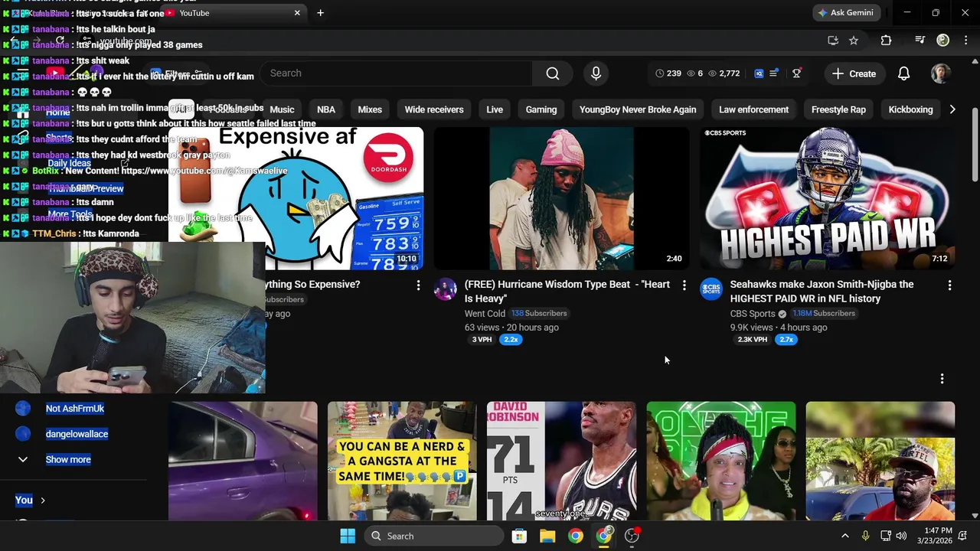Open the CBS Sports channel avatar
This screenshot has height=551, width=980.
pos(711,289)
